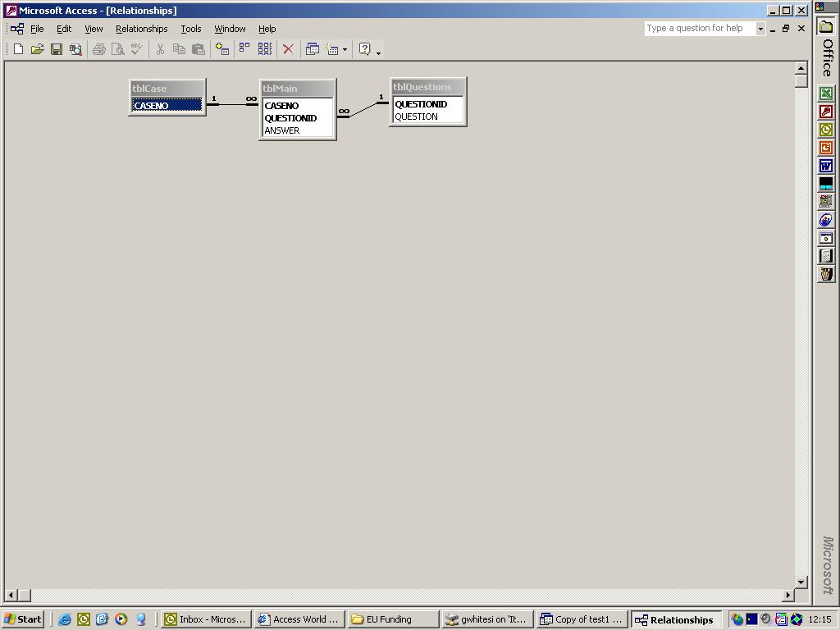Open Access World taskbar button

[299, 619]
